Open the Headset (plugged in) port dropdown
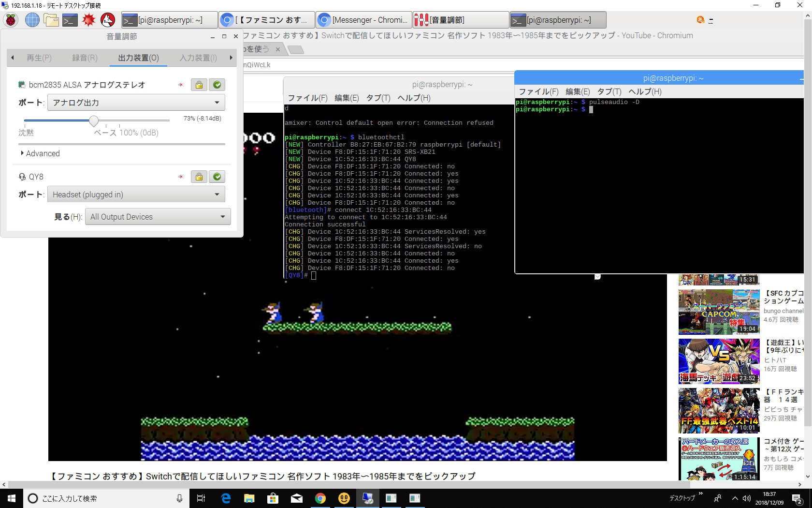Screen dimensions: 812x508 136,194
